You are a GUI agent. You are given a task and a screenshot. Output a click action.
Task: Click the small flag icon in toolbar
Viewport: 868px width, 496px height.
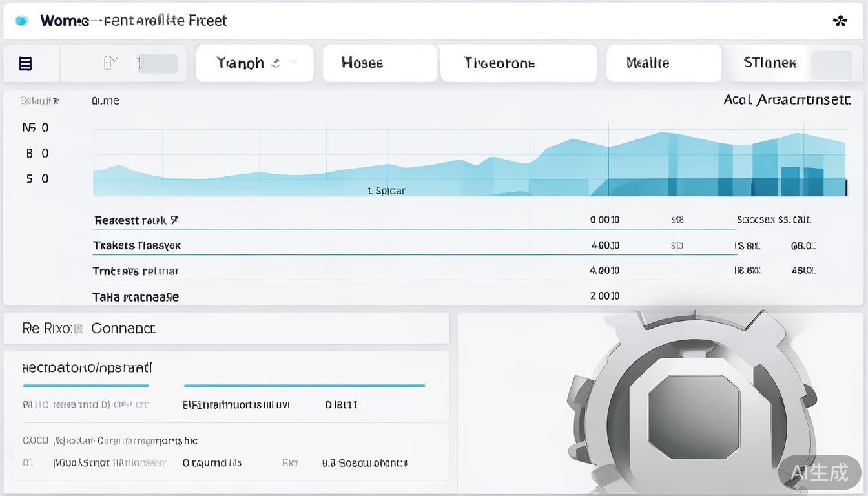pos(110,63)
